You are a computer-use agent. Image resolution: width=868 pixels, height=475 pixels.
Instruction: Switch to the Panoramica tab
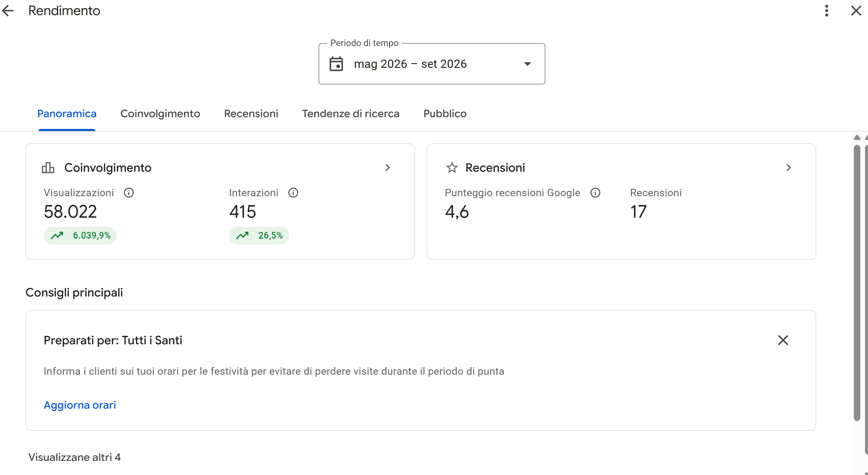click(x=67, y=114)
